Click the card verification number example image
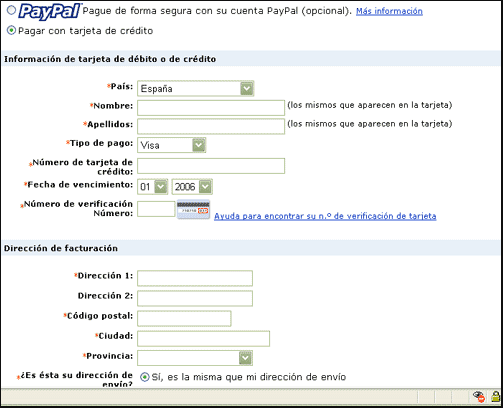This screenshot has width=503, height=408. pyautogui.click(x=193, y=209)
